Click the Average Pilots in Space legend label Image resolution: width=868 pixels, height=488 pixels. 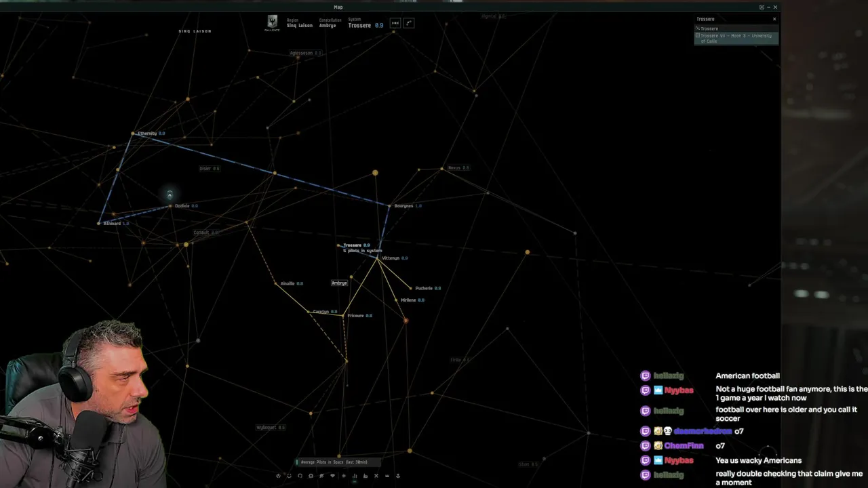334,462
